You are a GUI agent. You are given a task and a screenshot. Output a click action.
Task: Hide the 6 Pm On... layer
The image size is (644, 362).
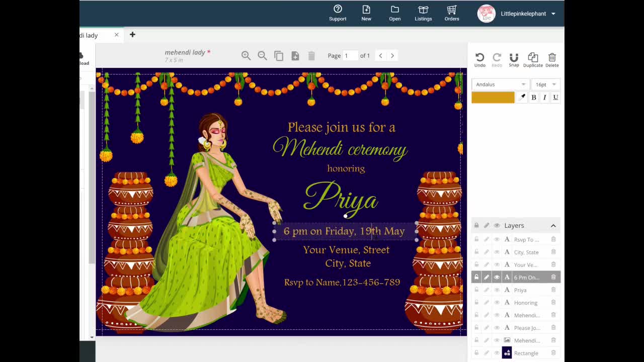click(x=497, y=277)
